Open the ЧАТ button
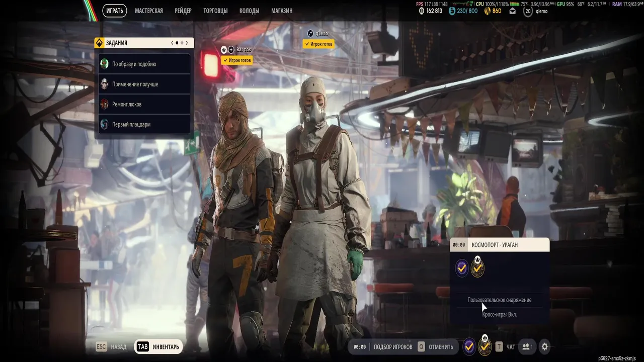 click(511, 347)
